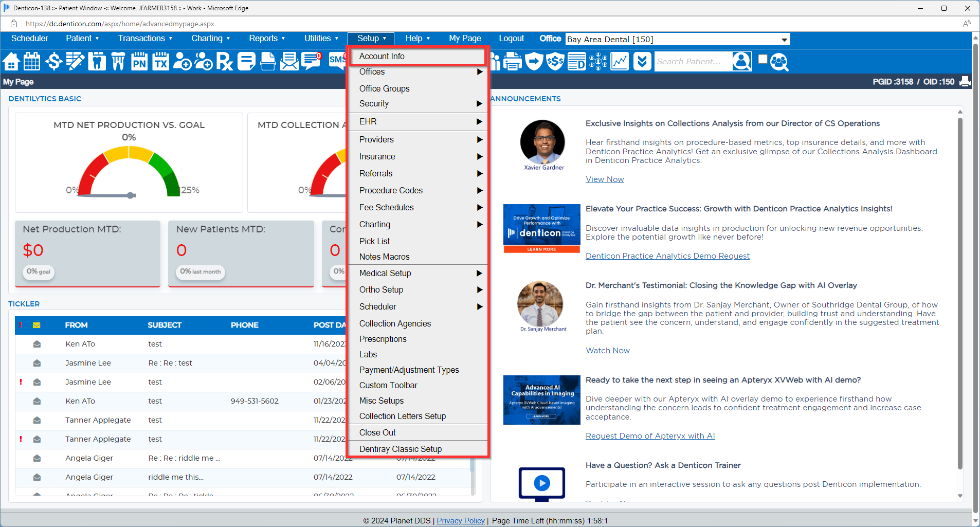Open the Home icon in the toolbar

click(x=11, y=62)
